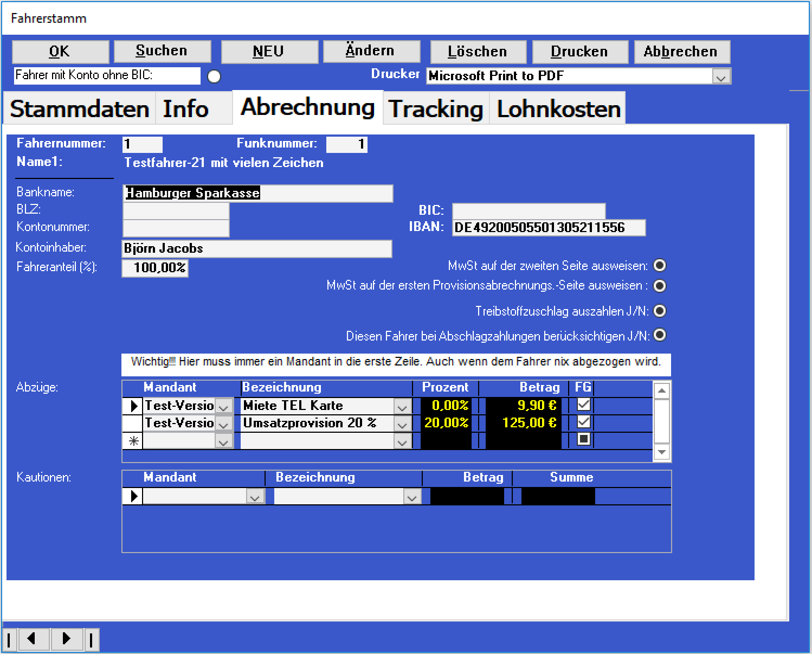812x654 pixels.
Task: Select the Miete TEL Karte row selector arrow
Action: (133, 406)
